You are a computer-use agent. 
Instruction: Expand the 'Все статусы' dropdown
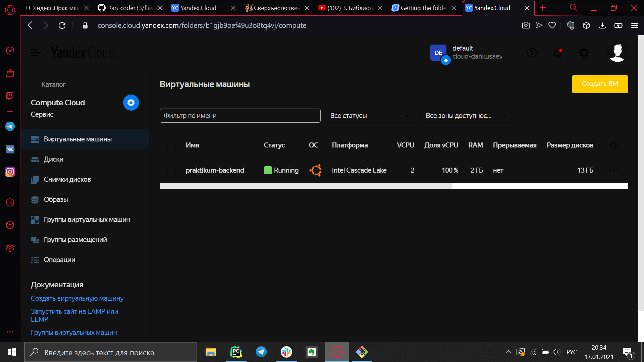[370, 116]
